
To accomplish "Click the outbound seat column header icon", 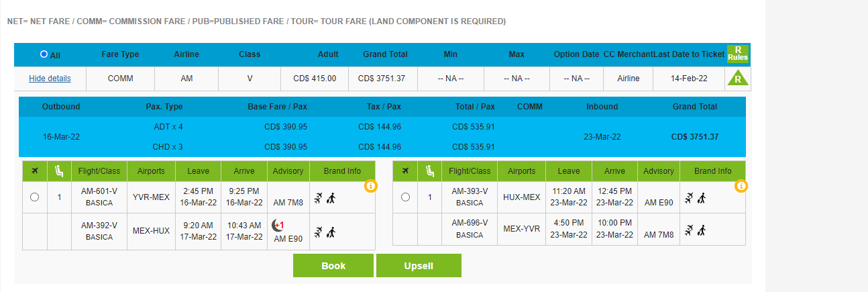I will 58,171.
